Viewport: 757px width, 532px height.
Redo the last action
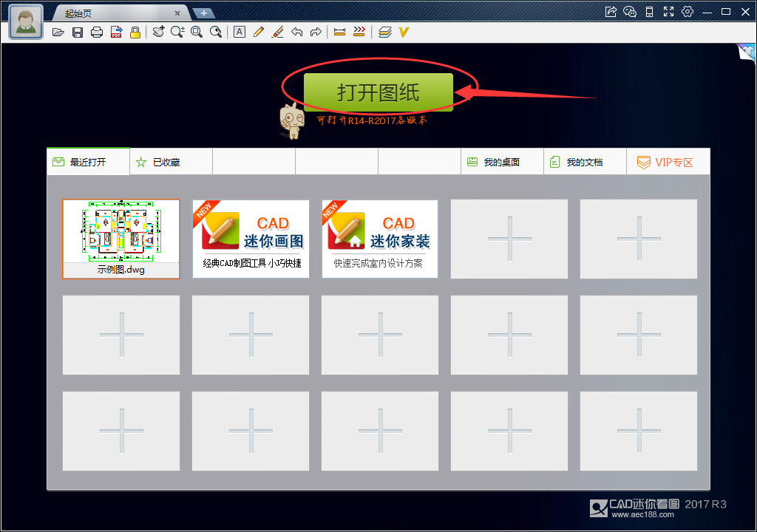coord(315,32)
